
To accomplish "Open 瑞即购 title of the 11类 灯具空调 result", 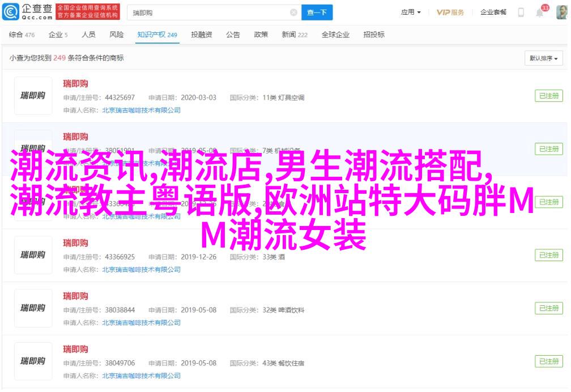I will point(75,84).
